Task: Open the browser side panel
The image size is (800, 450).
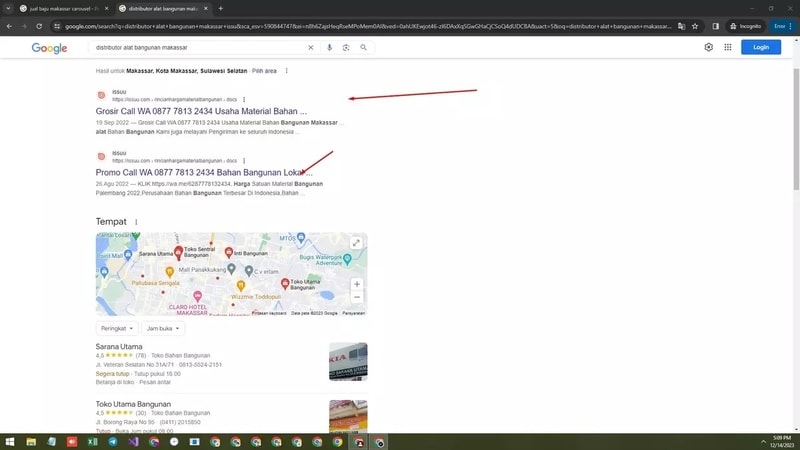Action: click(x=715, y=26)
